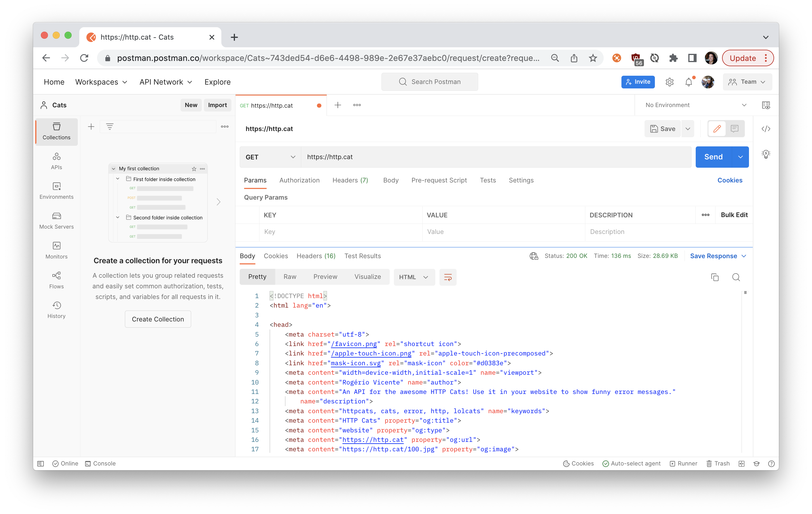Open the notifications bell
The height and width of the screenshot is (514, 812).
tap(689, 82)
